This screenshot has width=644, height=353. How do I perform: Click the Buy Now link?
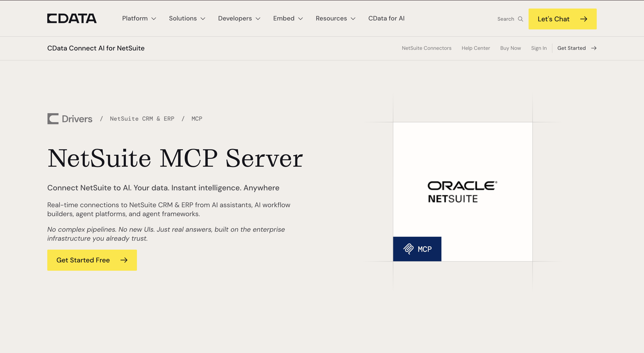pyautogui.click(x=510, y=48)
